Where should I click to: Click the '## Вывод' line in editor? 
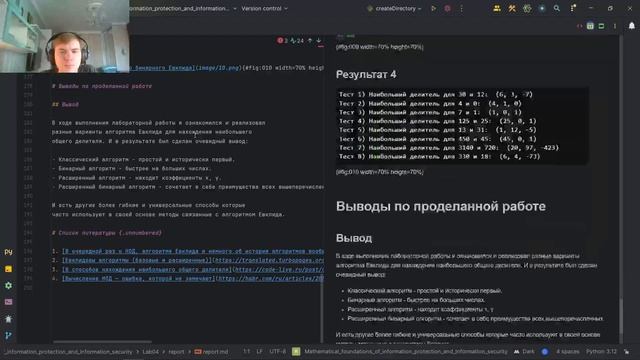tap(65, 104)
